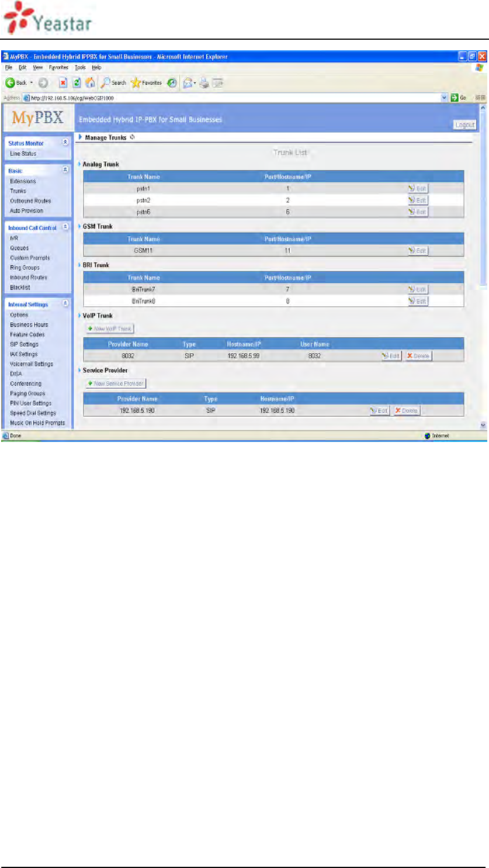Click the browser Forward arrow icon
Viewport: 489px width, 868px height.
43,82
